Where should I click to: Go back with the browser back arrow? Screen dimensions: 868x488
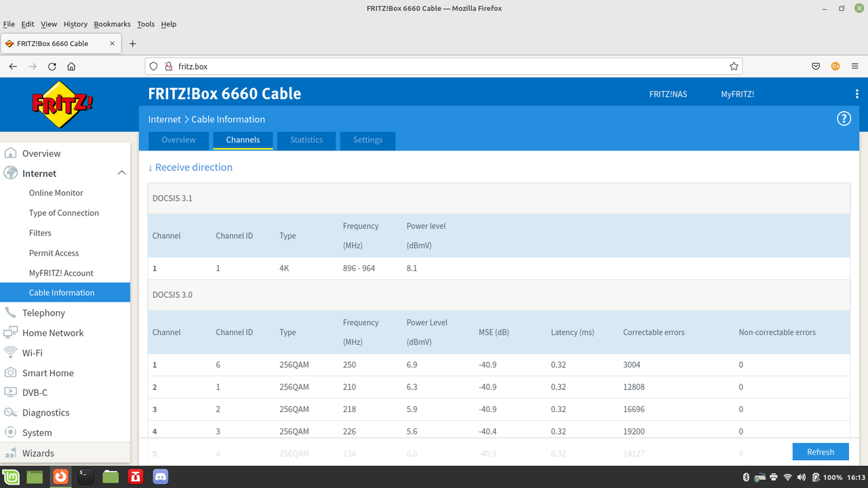coord(13,66)
